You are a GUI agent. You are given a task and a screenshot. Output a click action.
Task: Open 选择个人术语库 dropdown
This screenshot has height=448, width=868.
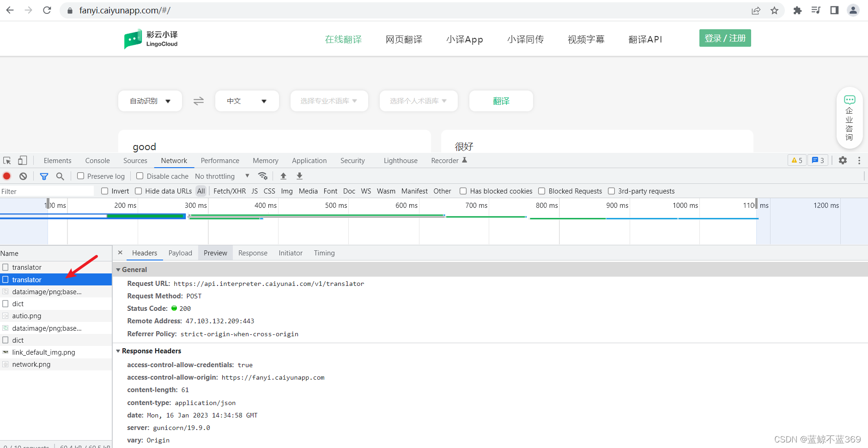point(419,101)
